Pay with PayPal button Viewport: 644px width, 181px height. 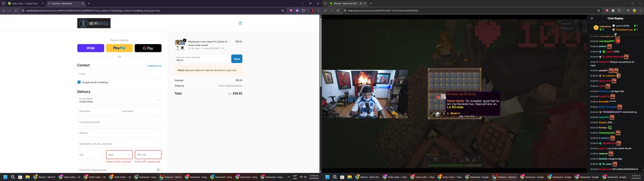[119, 48]
